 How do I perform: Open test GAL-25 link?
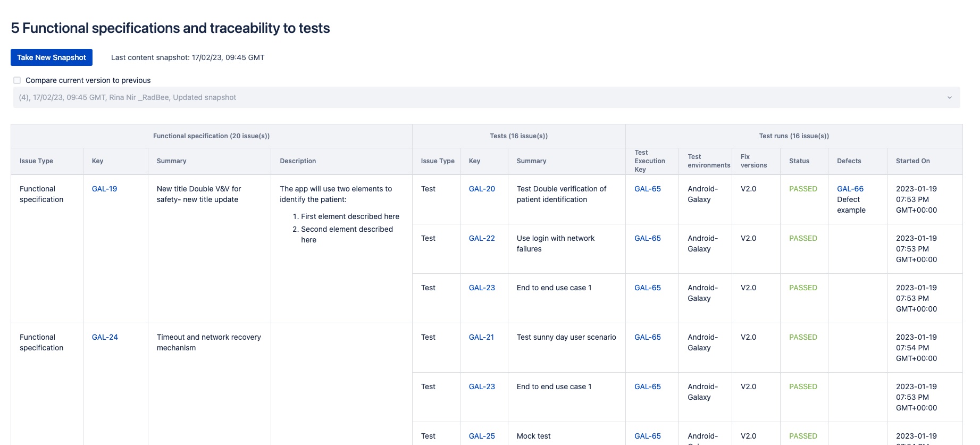pyautogui.click(x=482, y=436)
